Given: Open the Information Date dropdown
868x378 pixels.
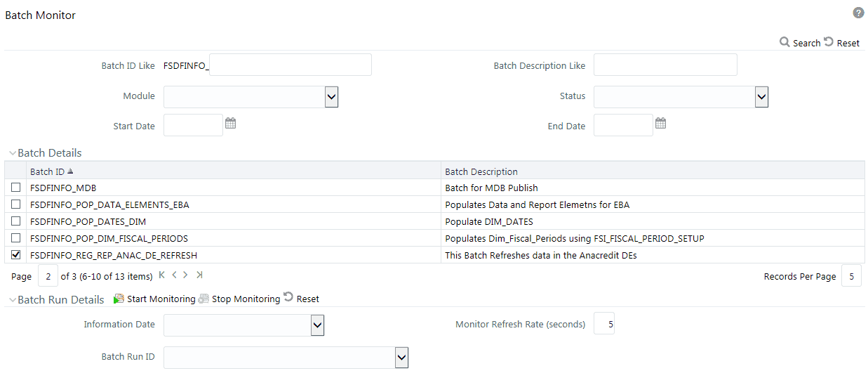Looking at the screenshot, I should (x=317, y=325).
